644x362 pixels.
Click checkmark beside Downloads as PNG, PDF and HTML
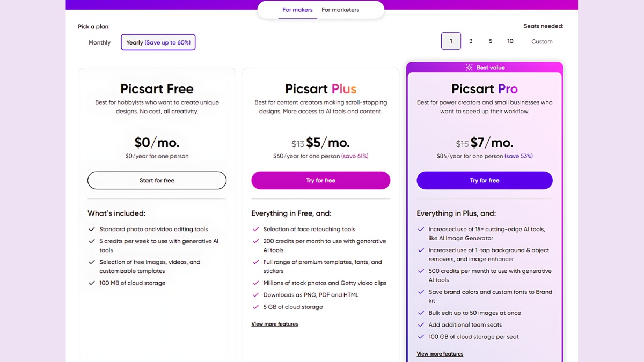(255, 294)
